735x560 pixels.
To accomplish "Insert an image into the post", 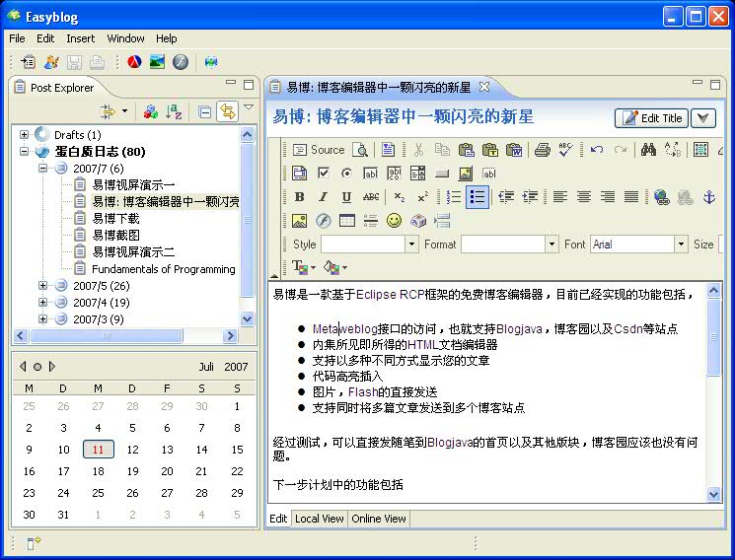I will tap(299, 220).
